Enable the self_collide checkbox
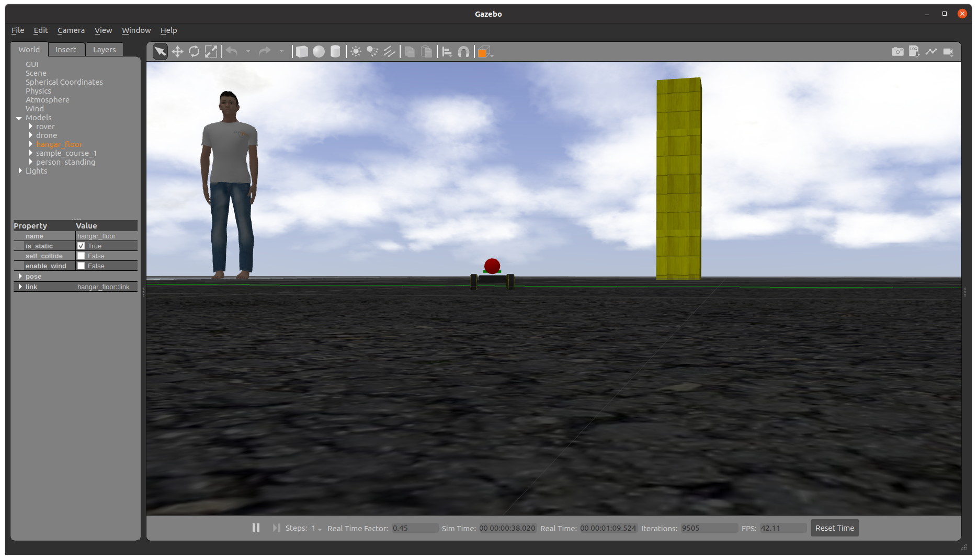The image size is (977, 560). point(81,256)
